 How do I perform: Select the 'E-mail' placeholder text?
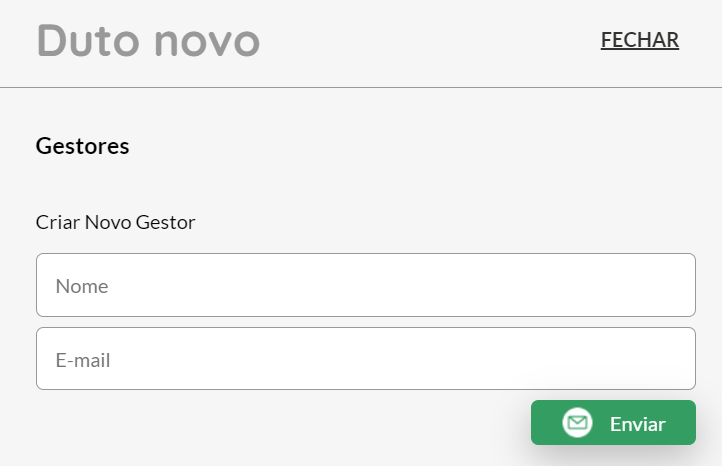[83, 360]
